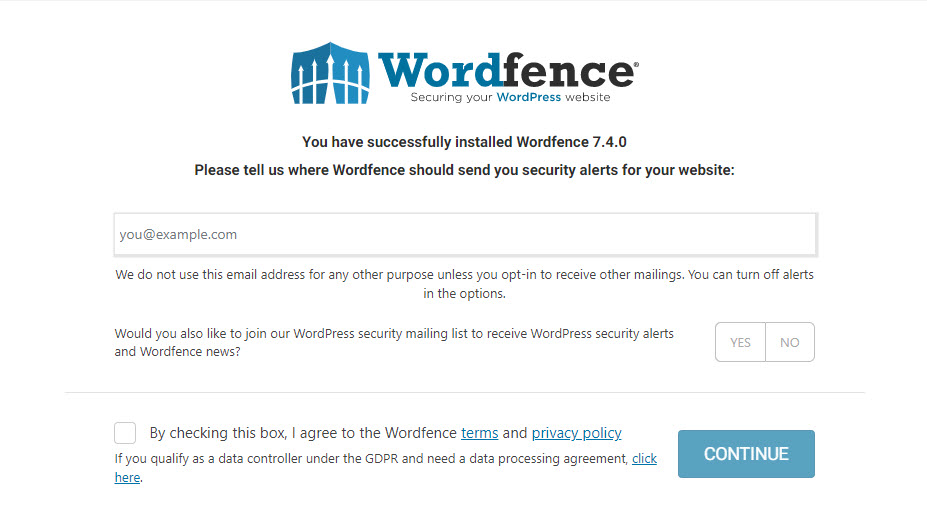
Task: Tick the agree to Wordfence terms checkbox
Action: [125, 433]
